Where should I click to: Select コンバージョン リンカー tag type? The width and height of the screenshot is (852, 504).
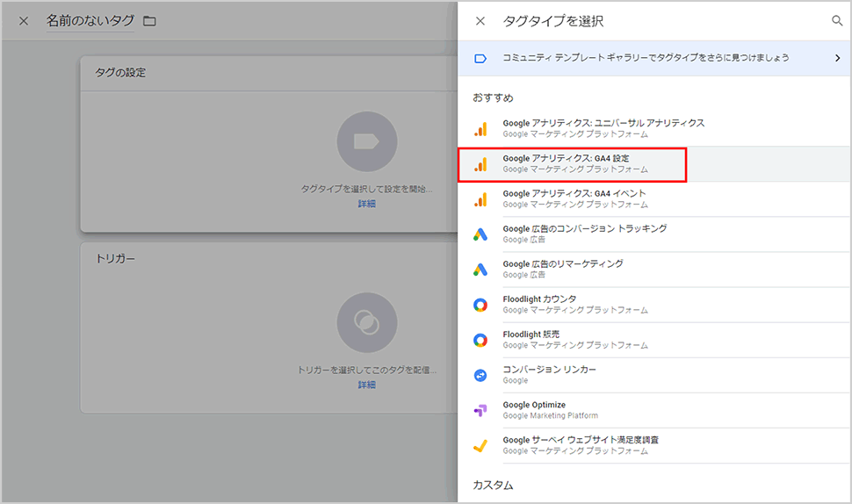tap(654, 375)
